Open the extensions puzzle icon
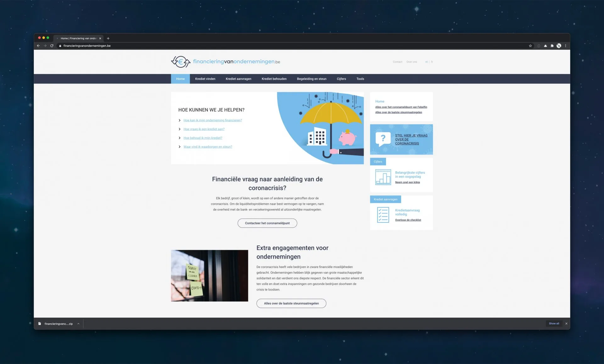This screenshot has height=364, width=604. tap(552, 46)
